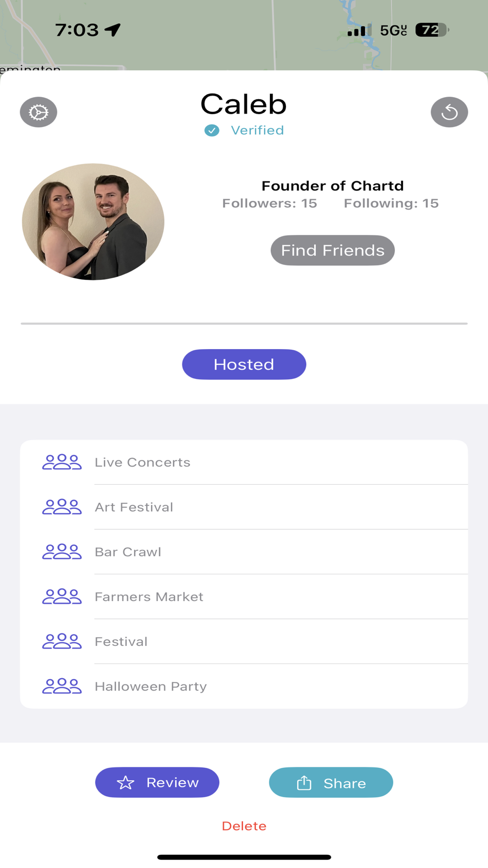The width and height of the screenshot is (488, 868).
Task: Open settings gear icon
Action: pos(39,112)
